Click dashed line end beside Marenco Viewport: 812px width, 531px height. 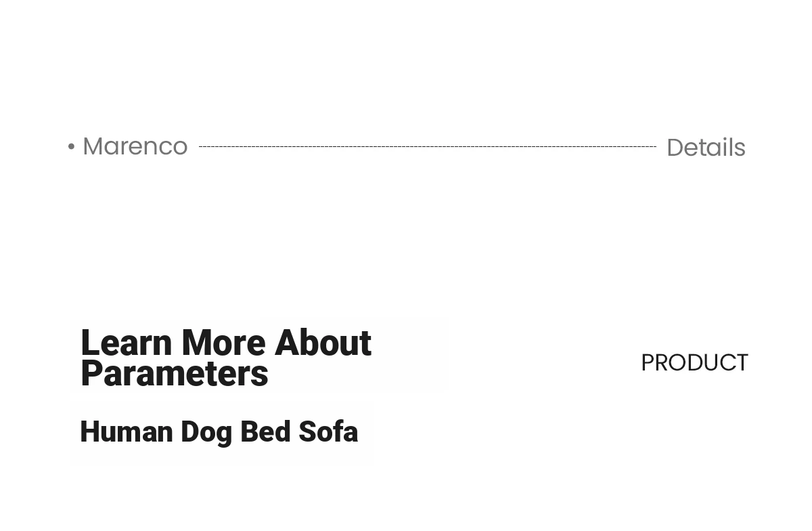point(201,146)
